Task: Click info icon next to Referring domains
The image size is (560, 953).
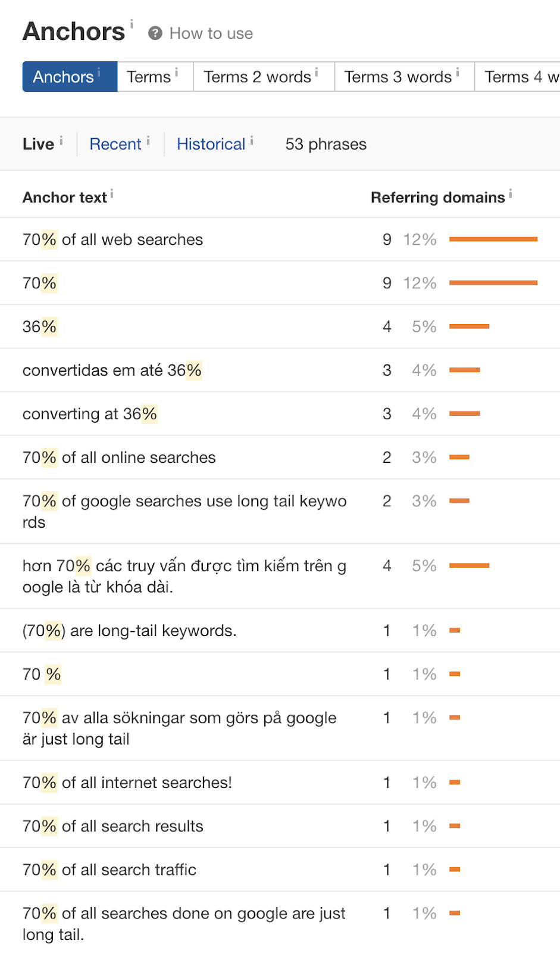Action: 511,194
